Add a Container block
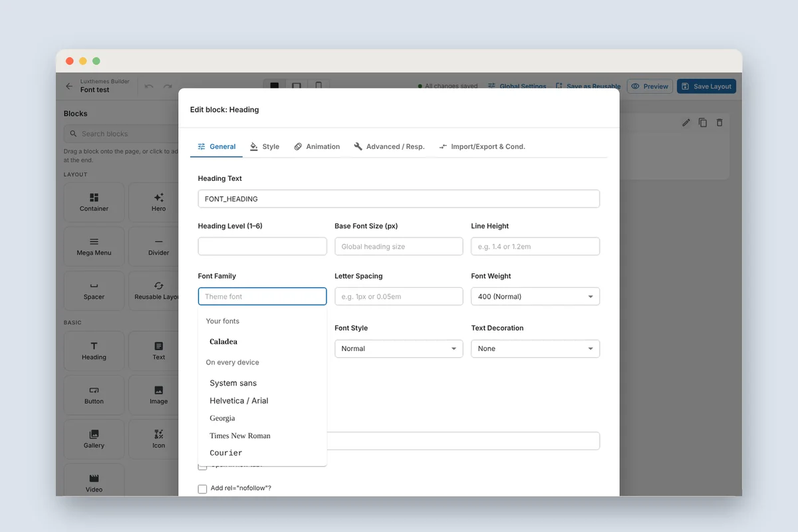The width and height of the screenshot is (798, 532). pos(94,202)
